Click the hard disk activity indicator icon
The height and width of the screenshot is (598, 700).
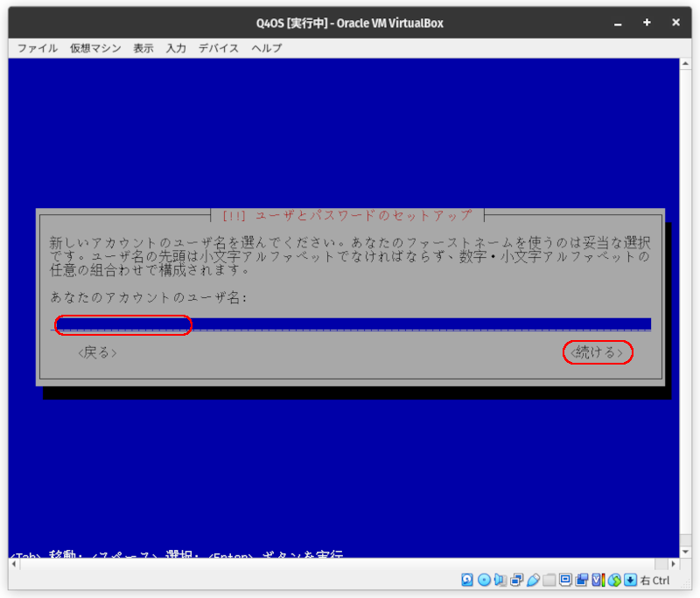tap(467, 580)
